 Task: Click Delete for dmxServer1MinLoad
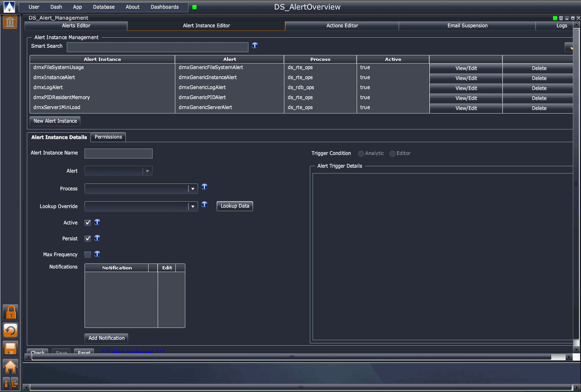[x=539, y=108]
